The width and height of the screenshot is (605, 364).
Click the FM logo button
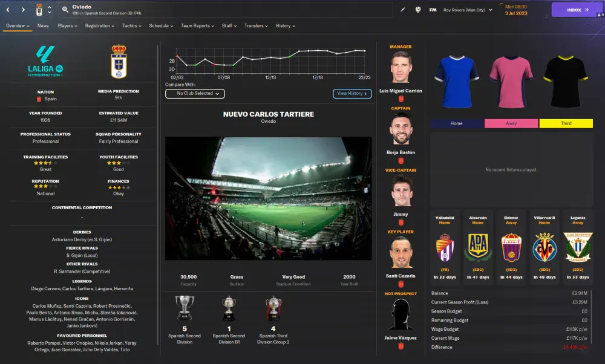tap(433, 10)
